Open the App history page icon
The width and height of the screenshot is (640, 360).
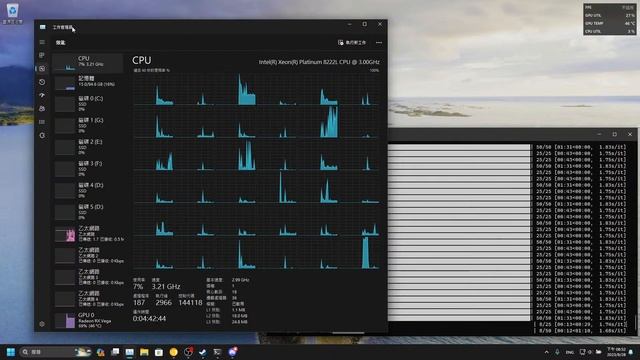[x=42, y=82]
